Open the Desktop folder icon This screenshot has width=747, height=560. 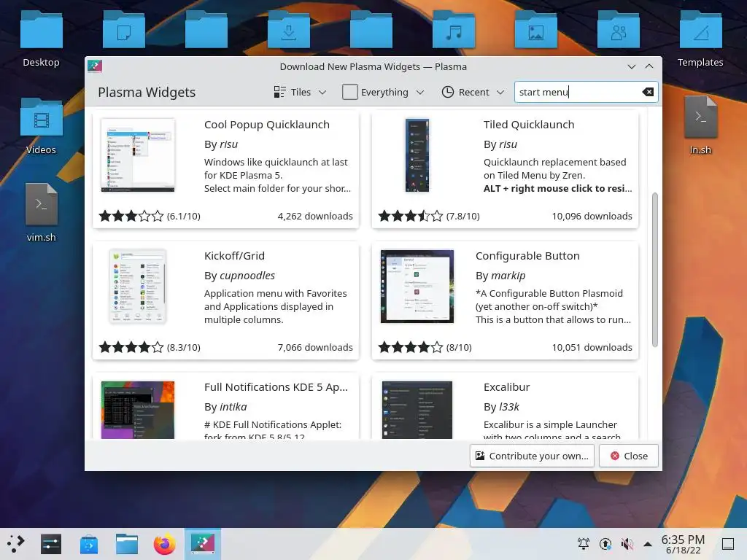tap(42, 29)
